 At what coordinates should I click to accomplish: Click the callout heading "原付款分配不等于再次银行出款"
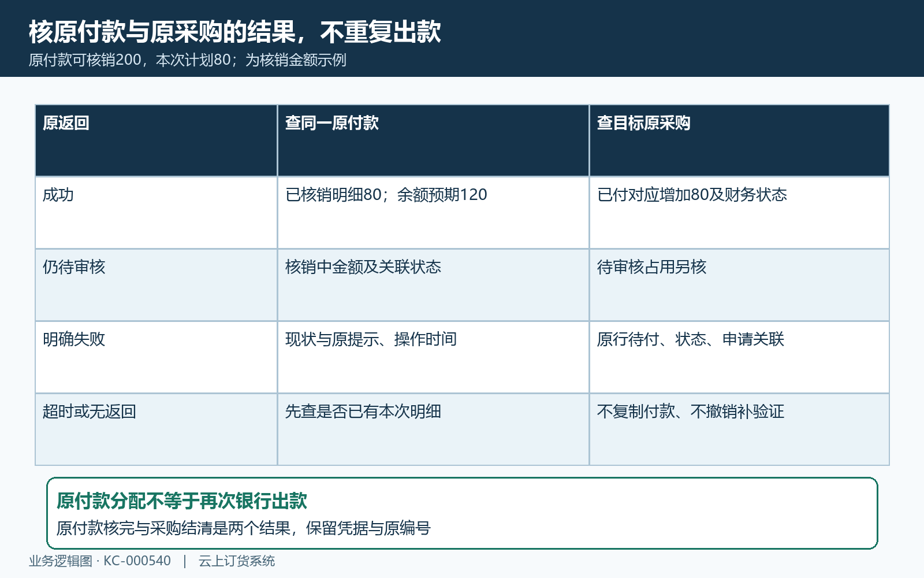182,501
